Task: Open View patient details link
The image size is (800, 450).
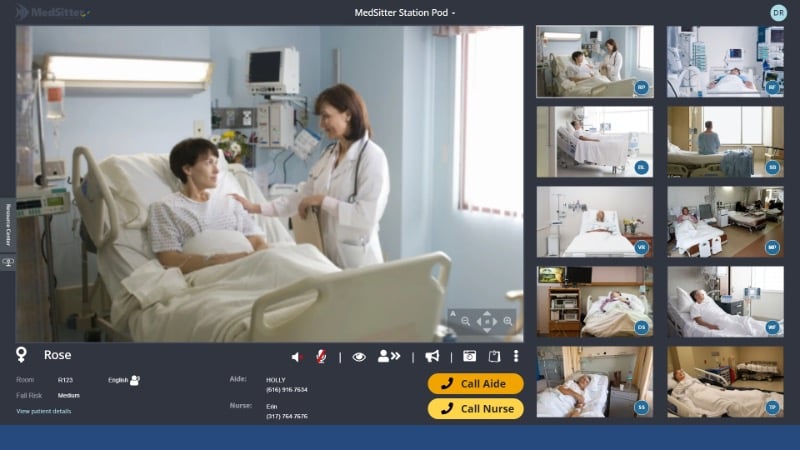Action: (43, 411)
